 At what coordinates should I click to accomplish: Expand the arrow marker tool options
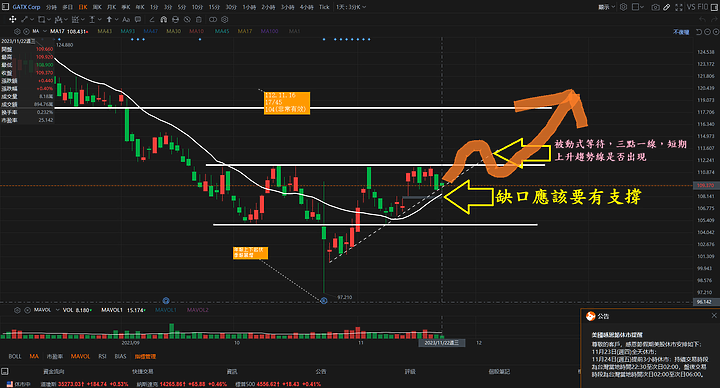(x=116, y=19)
